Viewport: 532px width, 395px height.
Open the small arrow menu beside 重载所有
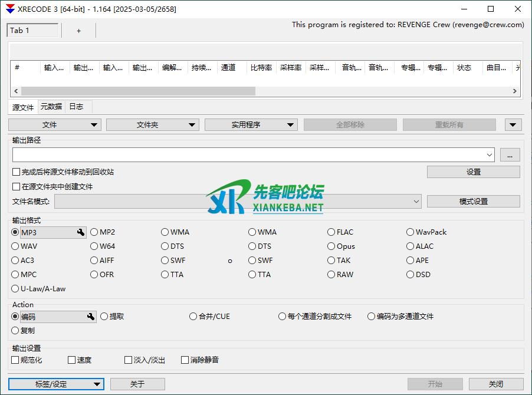tap(513, 125)
